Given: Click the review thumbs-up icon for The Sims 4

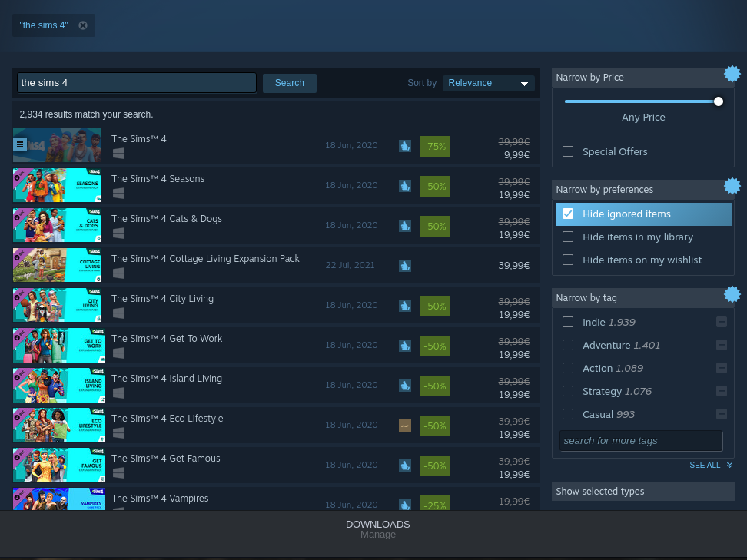Looking at the screenshot, I should pyautogui.click(x=405, y=146).
